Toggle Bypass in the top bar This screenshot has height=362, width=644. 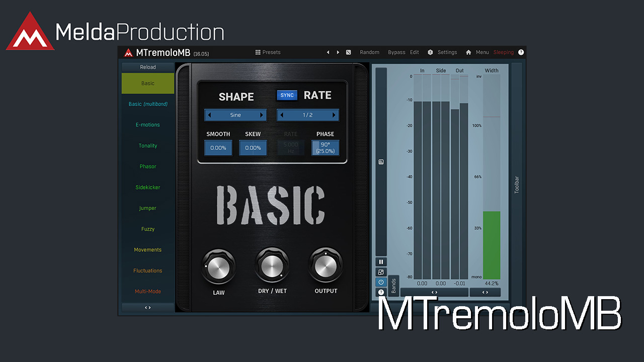[396, 52]
